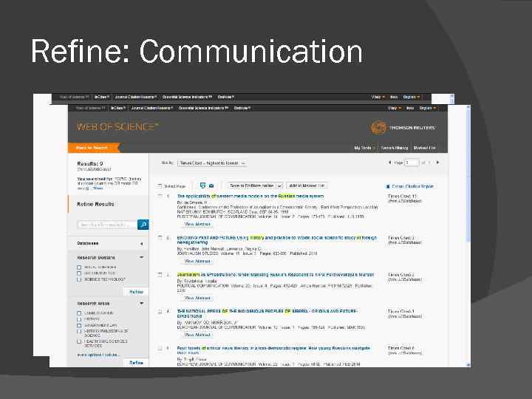
Task: Check Communication under Research Areas
Action: point(79,313)
